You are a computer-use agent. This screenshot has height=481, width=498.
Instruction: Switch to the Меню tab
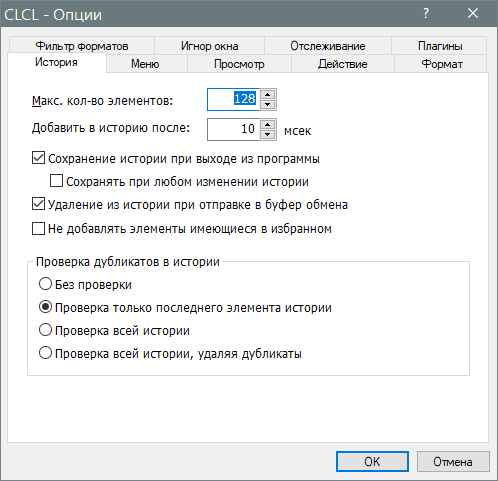(145, 64)
